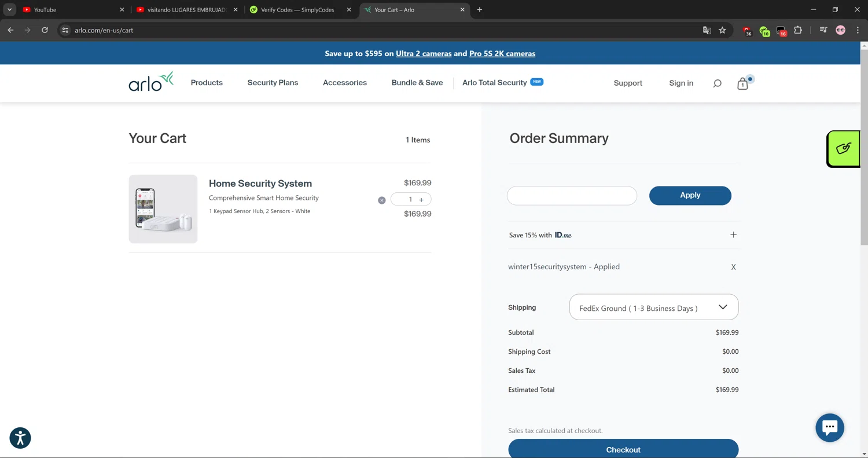Click the 'winter15securitysystem - Applied' text
Image resolution: width=868 pixels, height=458 pixels.
tap(564, 267)
